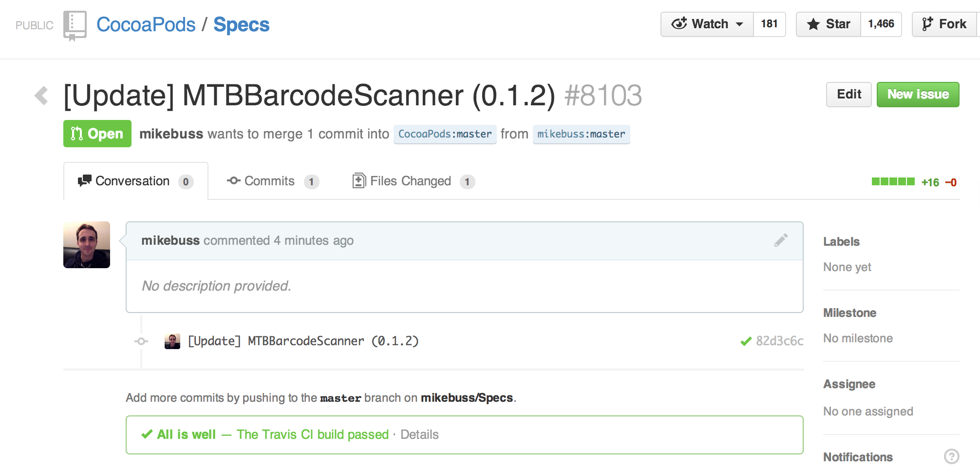The width and height of the screenshot is (980, 471).
Task: Click the repository book icon
Action: (x=75, y=25)
